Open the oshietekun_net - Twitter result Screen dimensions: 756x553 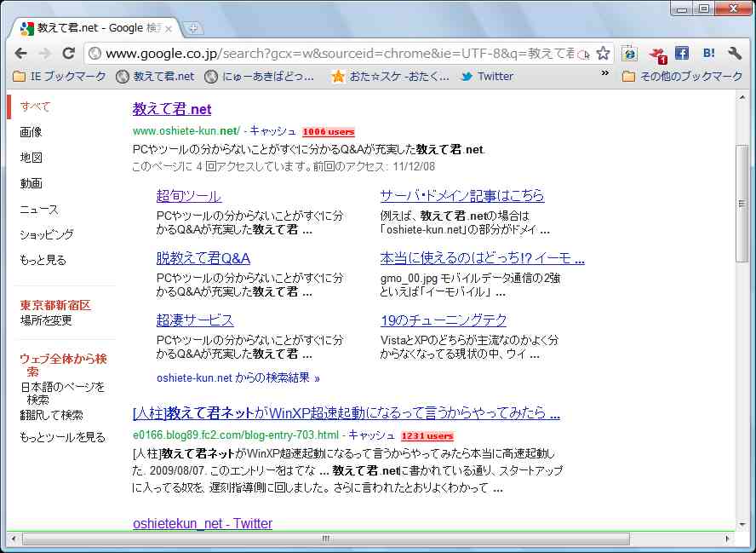[203, 523]
